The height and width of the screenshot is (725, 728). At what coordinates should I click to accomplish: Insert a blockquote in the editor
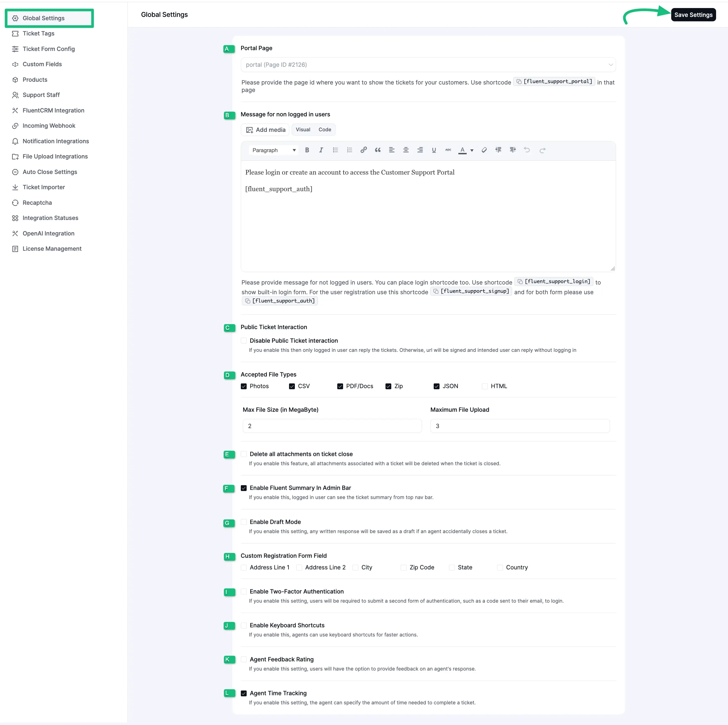377,150
